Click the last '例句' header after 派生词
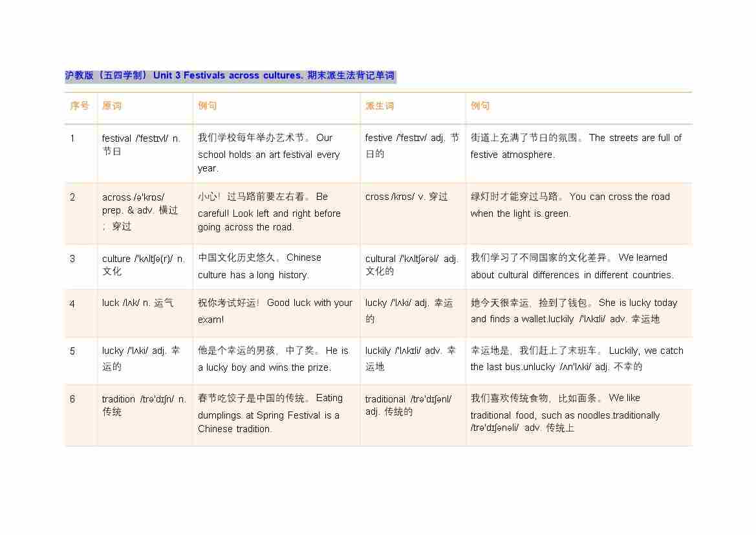 click(x=480, y=106)
